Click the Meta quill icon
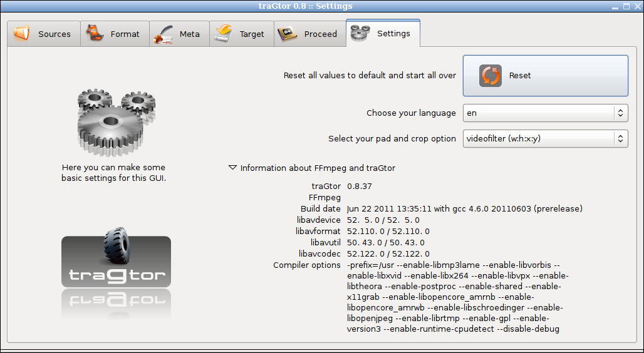This screenshot has height=353, width=644. pyautogui.click(x=164, y=34)
